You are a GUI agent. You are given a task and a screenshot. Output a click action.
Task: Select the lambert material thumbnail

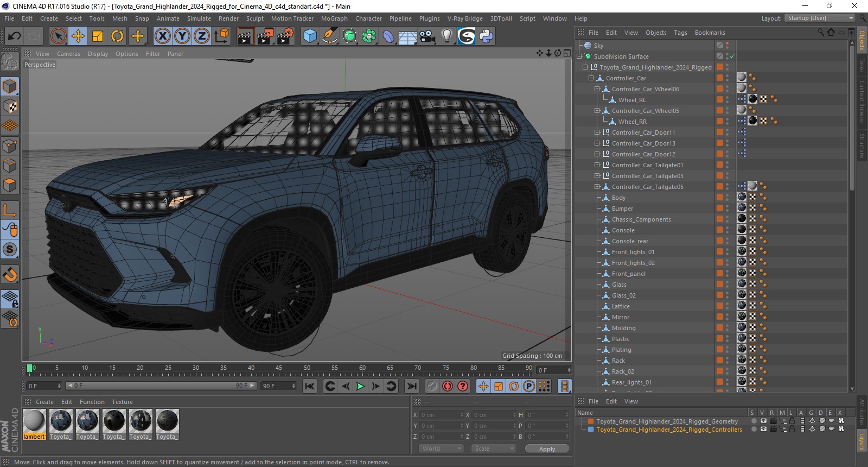tap(34, 421)
